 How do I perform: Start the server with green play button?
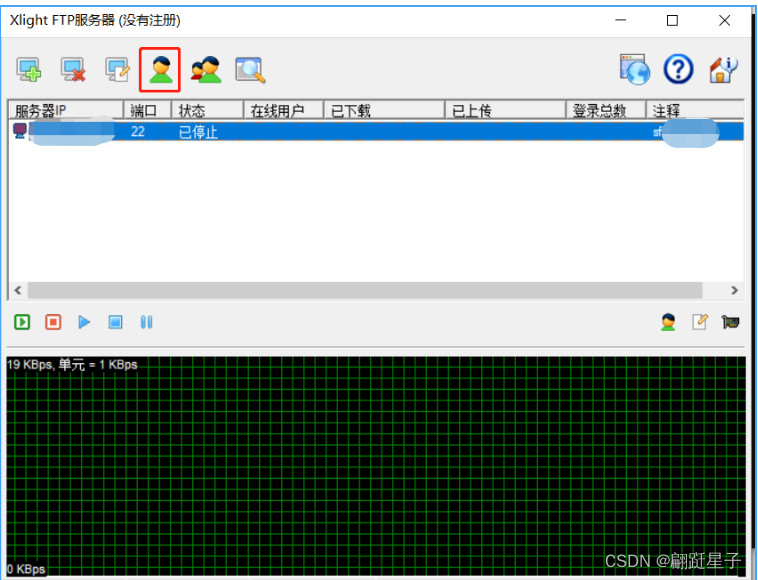pyautogui.click(x=22, y=322)
